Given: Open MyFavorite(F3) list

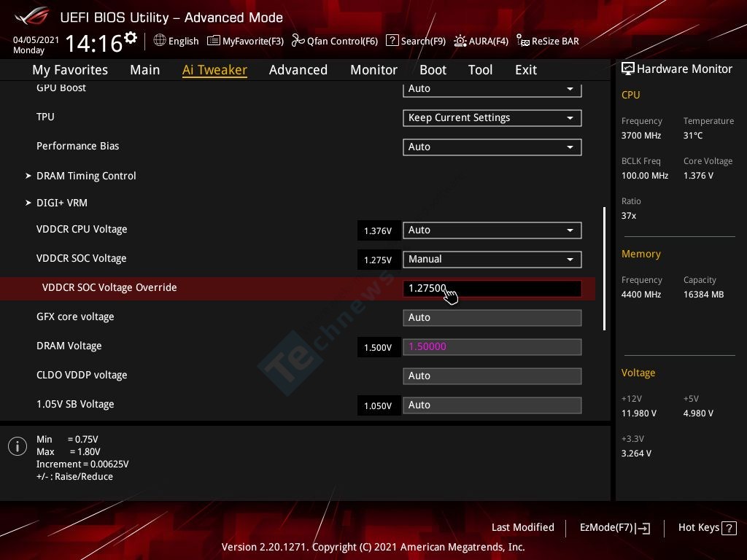Looking at the screenshot, I should tap(245, 41).
